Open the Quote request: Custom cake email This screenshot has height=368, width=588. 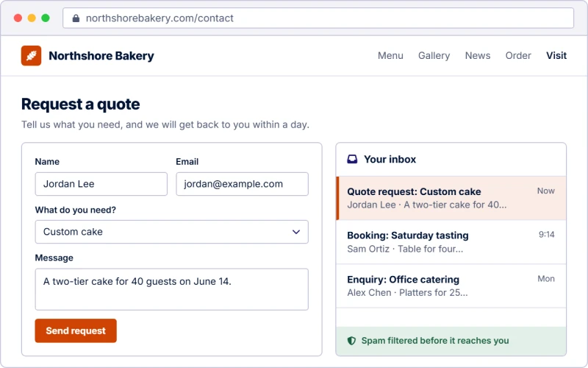451,198
